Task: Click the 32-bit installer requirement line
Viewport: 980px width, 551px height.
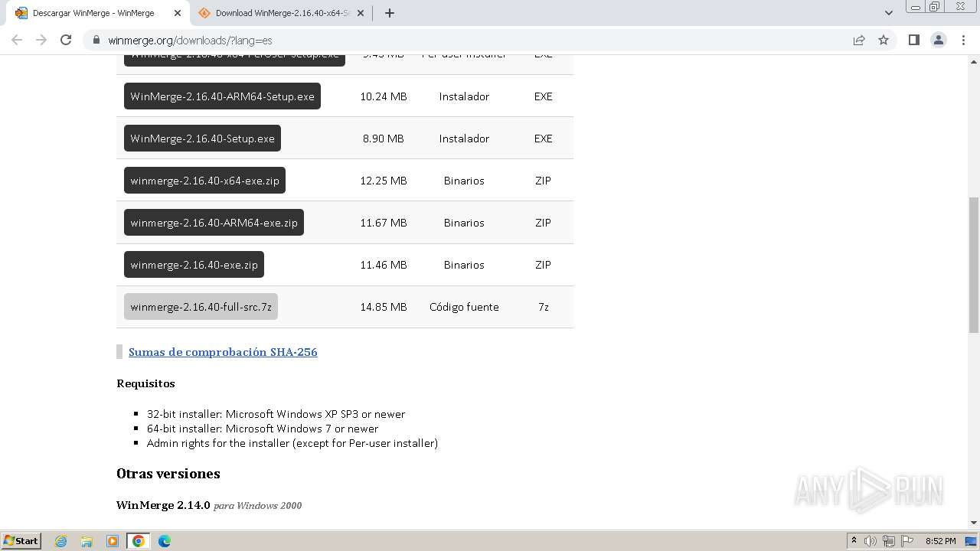Action: pos(276,414)
